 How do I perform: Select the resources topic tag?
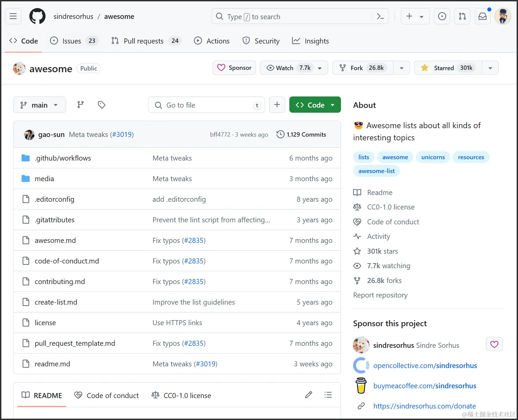471,157
